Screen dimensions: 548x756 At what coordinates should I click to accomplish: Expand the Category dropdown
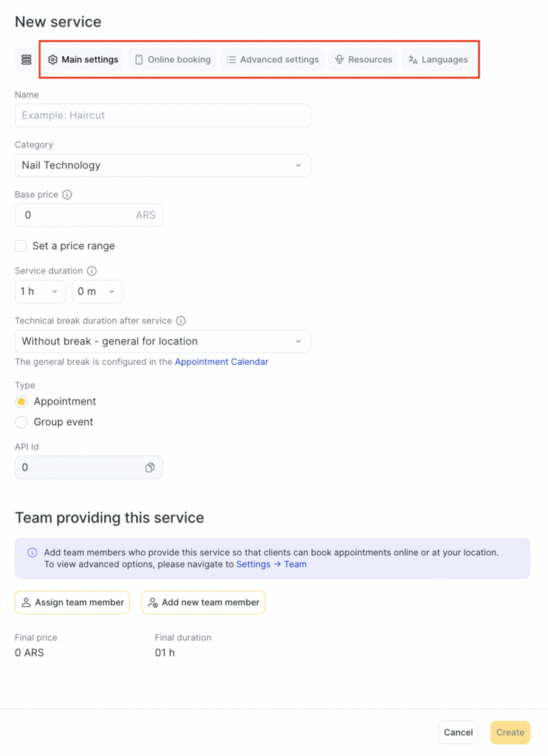click(x=162, y=165)
